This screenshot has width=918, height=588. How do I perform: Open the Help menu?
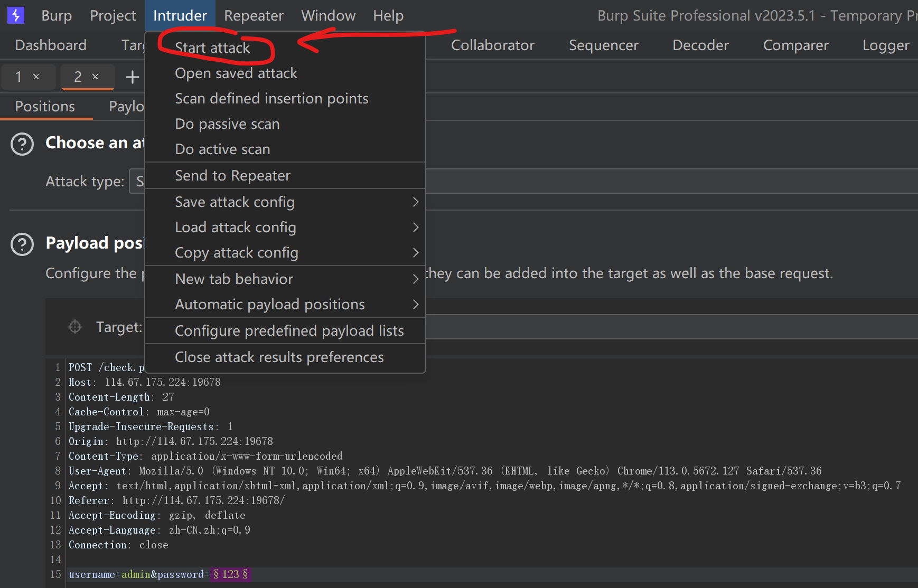click(388, 16)
